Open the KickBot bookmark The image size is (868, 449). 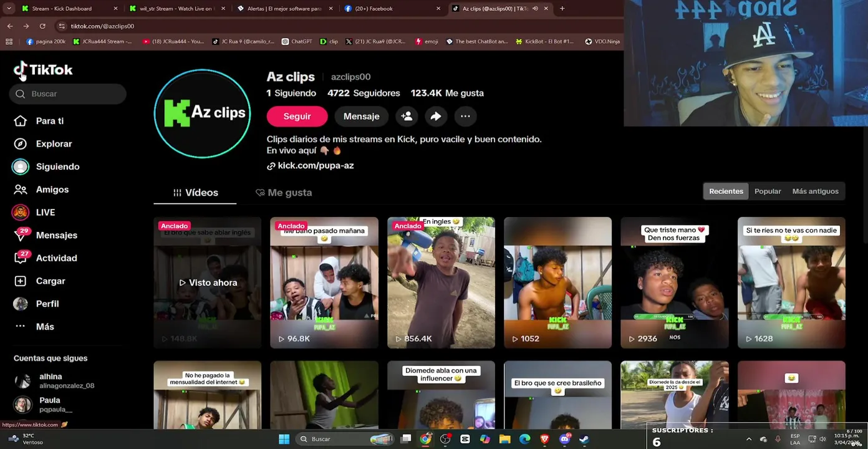pos(544,42)
